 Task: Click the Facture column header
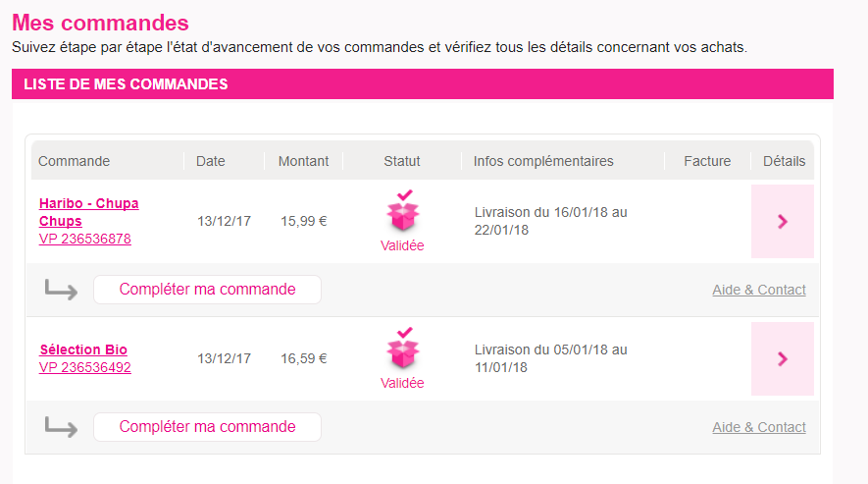click(x=707, y=161)
